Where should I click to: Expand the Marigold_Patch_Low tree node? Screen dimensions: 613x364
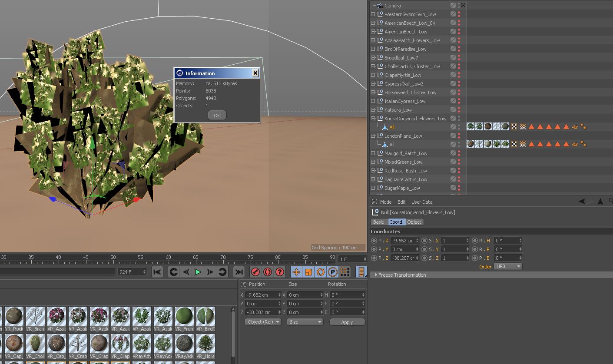coord(373,153)
